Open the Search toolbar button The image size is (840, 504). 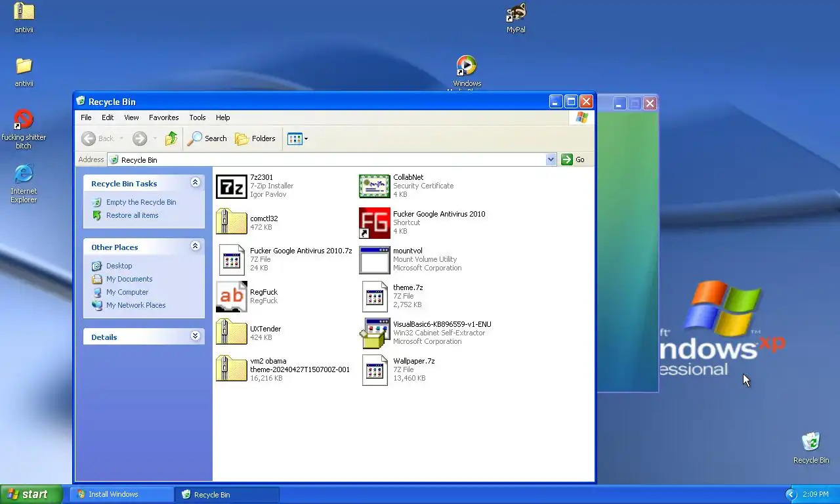pyautogui.click(x=207, y=138)
